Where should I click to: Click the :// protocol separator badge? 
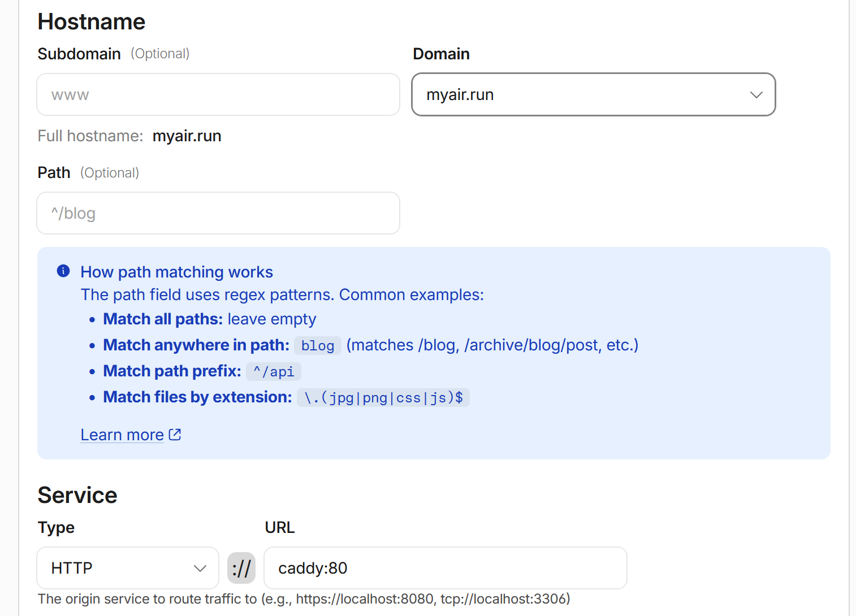pyautogui.click(x=241, y=568)
